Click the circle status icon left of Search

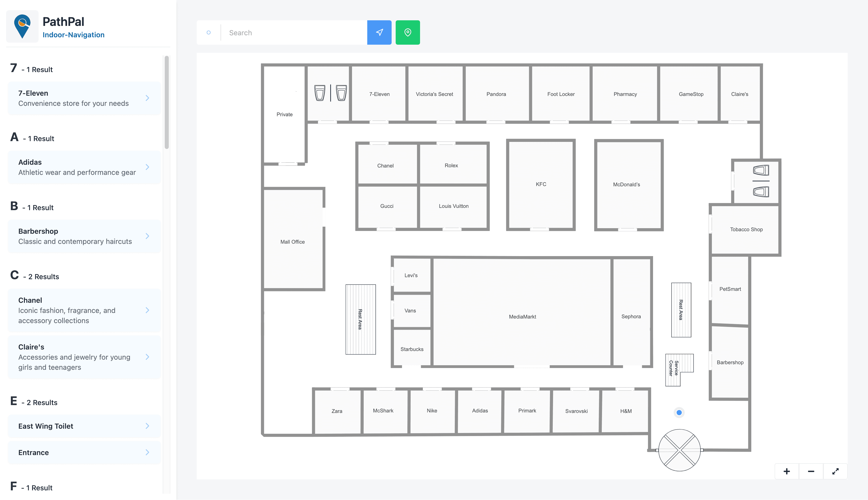coord(208,32)
